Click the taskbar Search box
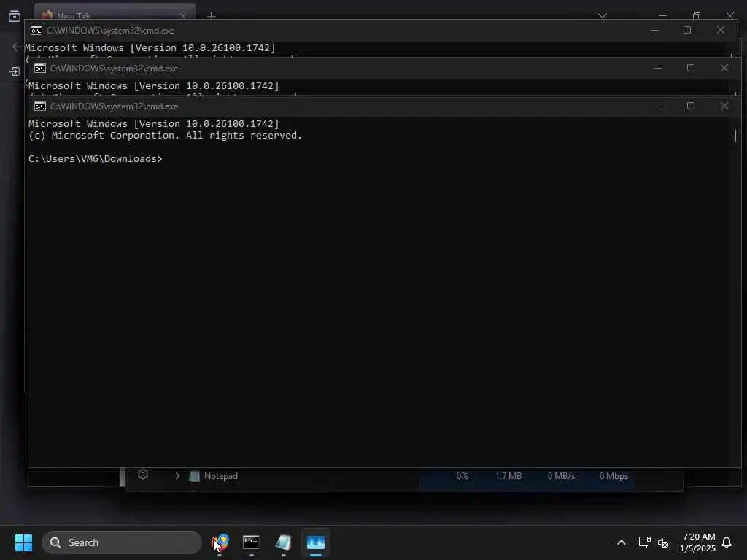Viewport: 747px width, 560px height. point(122,542)
